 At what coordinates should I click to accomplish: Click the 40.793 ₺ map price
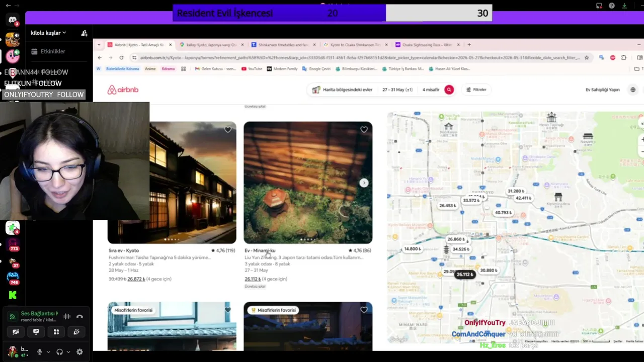(503, 213)
